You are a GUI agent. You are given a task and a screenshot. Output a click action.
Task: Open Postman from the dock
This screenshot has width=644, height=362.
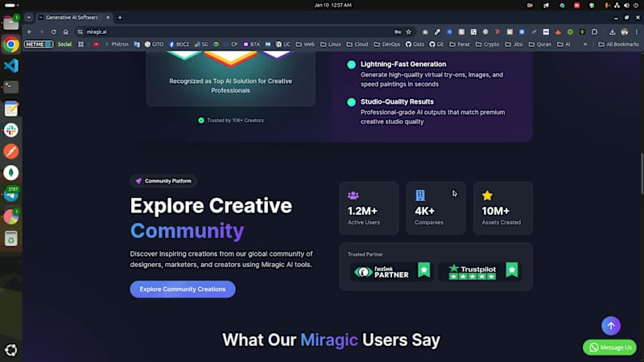[x=11, y=151]
